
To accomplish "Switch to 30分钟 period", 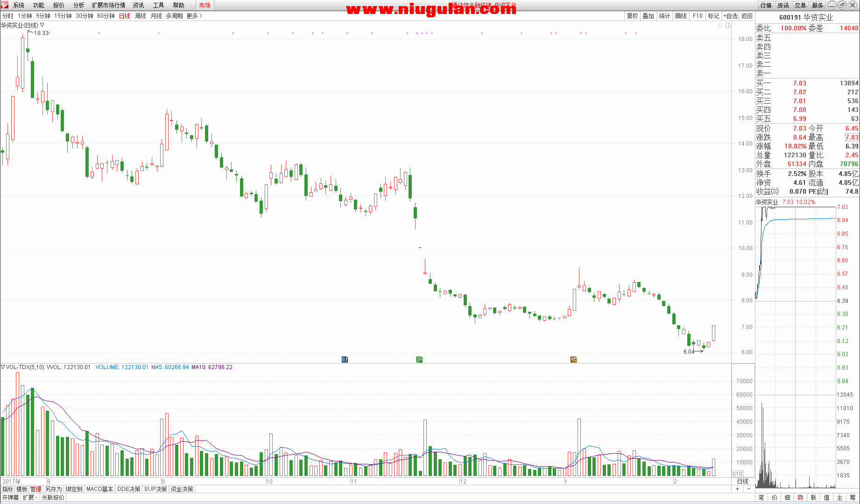I will (x=85, y=16).
